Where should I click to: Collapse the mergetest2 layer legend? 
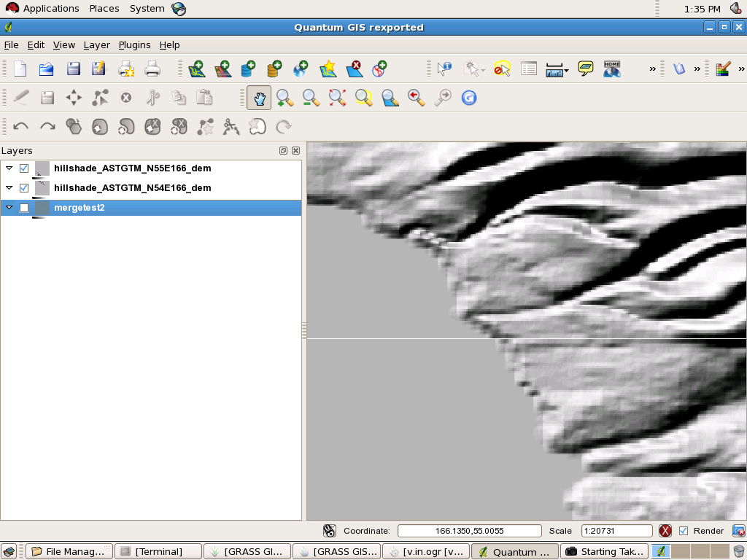click(9, 208)
